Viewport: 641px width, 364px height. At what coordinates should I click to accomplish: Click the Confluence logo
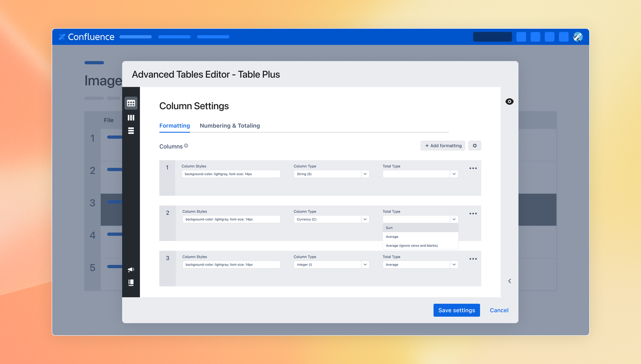point(87,37)
